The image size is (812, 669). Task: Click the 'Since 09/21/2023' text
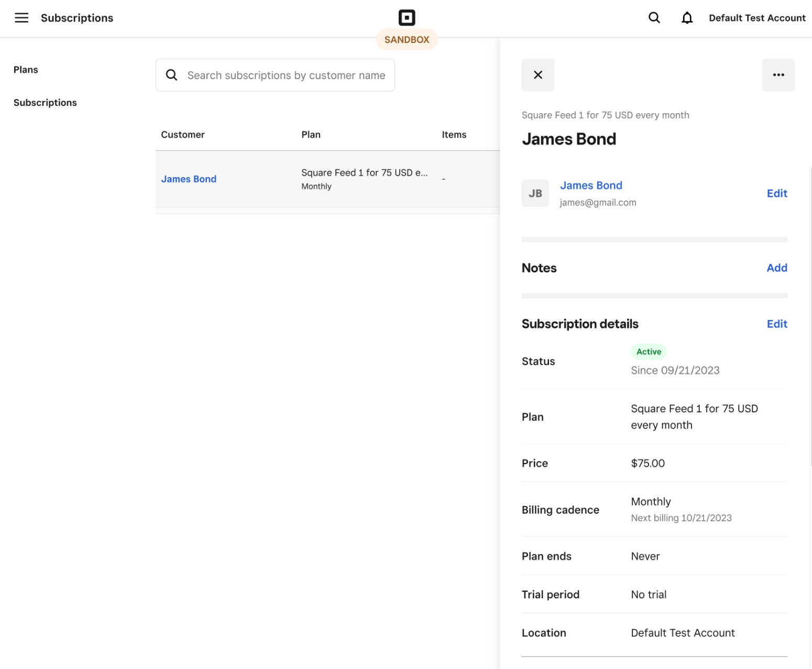tap(675, 370)
